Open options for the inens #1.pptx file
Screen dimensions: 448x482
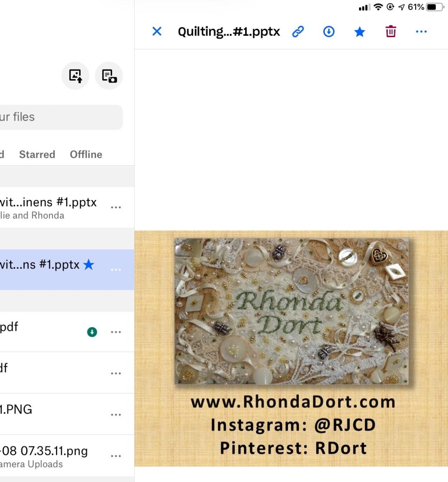[x=116, y=208]
